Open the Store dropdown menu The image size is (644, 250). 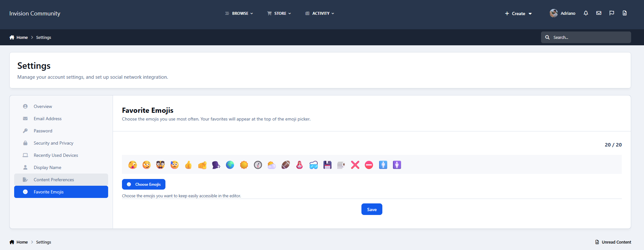point(279,13)
